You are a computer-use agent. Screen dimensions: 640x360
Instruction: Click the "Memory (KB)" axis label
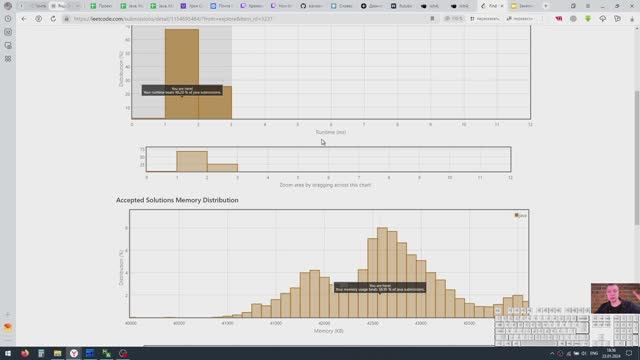(329, 331)
